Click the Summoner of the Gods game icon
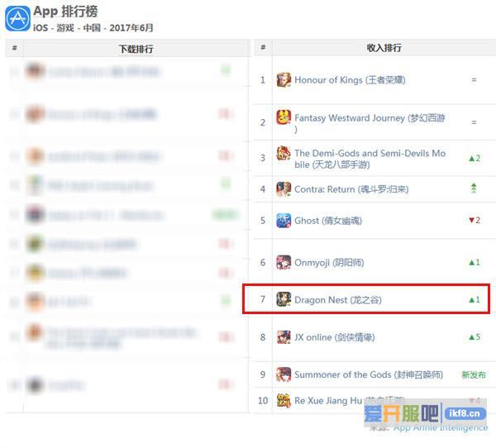Viewport: 496px width, 448px height. coord(284,374)
